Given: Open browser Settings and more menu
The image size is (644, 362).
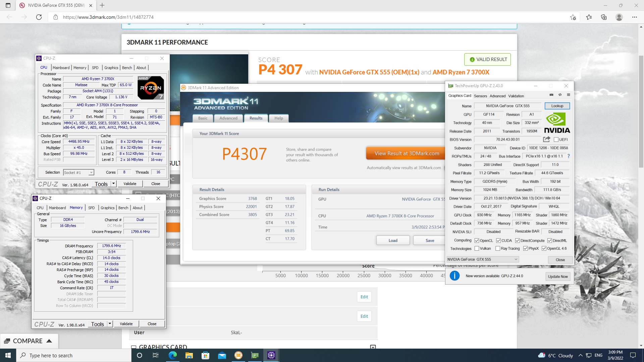Looking at the screenshot, I should point(635,17).
